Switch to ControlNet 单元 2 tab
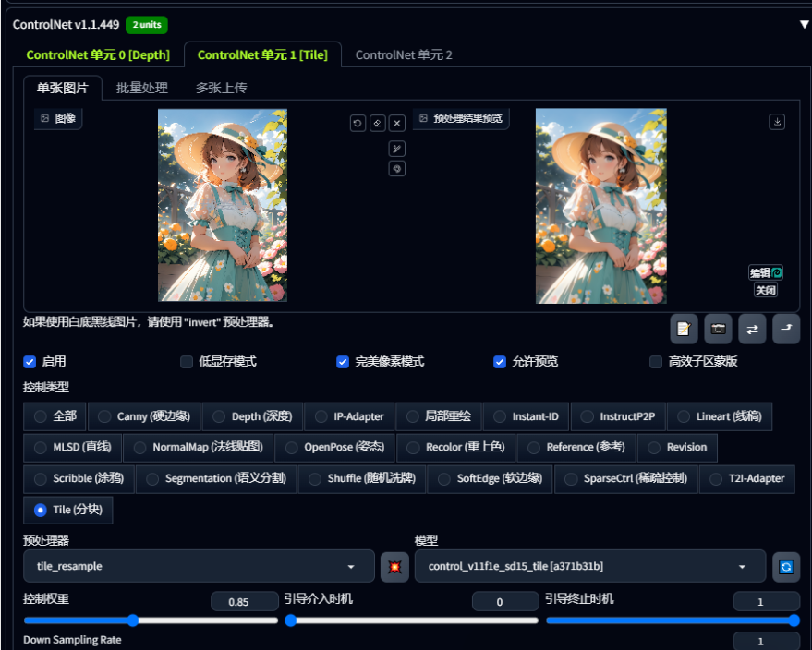 click(404, 54)
